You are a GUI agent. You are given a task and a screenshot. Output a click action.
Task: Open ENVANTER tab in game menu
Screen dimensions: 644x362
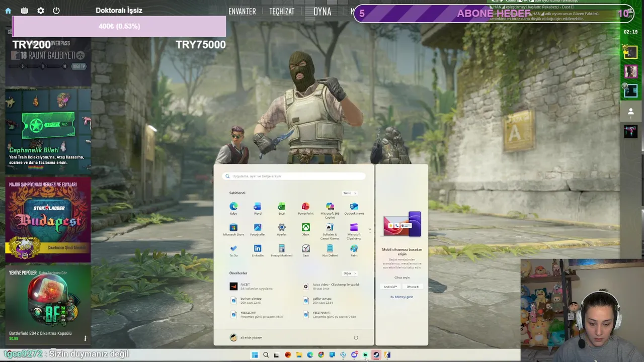tap(242, 12)
